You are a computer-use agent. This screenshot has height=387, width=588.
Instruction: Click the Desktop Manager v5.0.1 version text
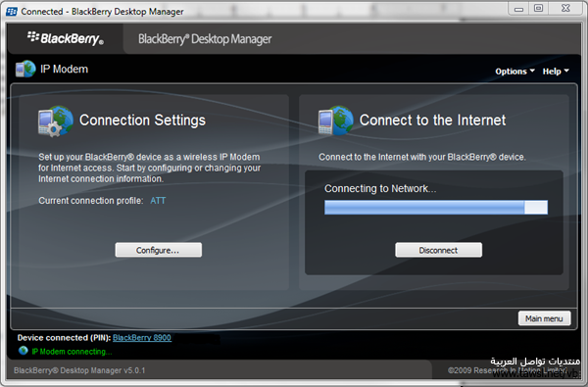point(79,370)
